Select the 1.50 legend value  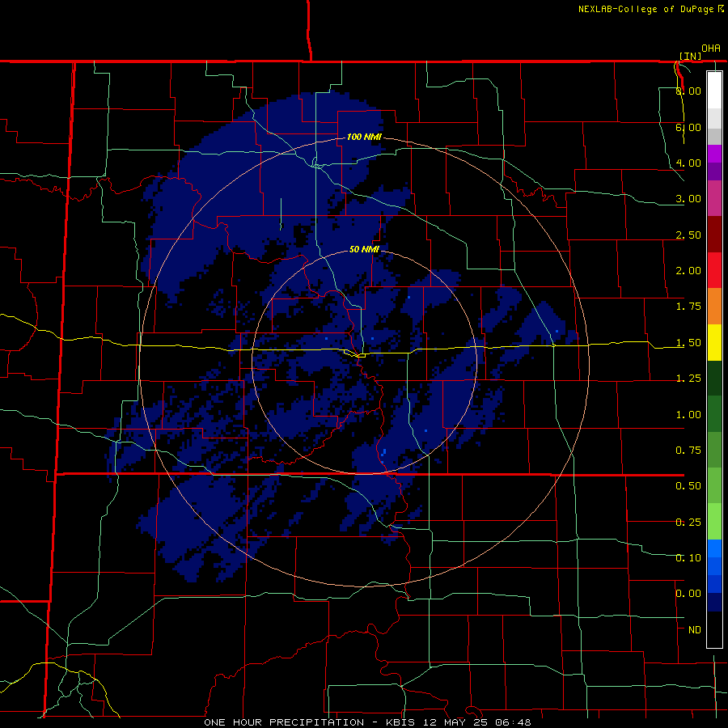[688, 343]
